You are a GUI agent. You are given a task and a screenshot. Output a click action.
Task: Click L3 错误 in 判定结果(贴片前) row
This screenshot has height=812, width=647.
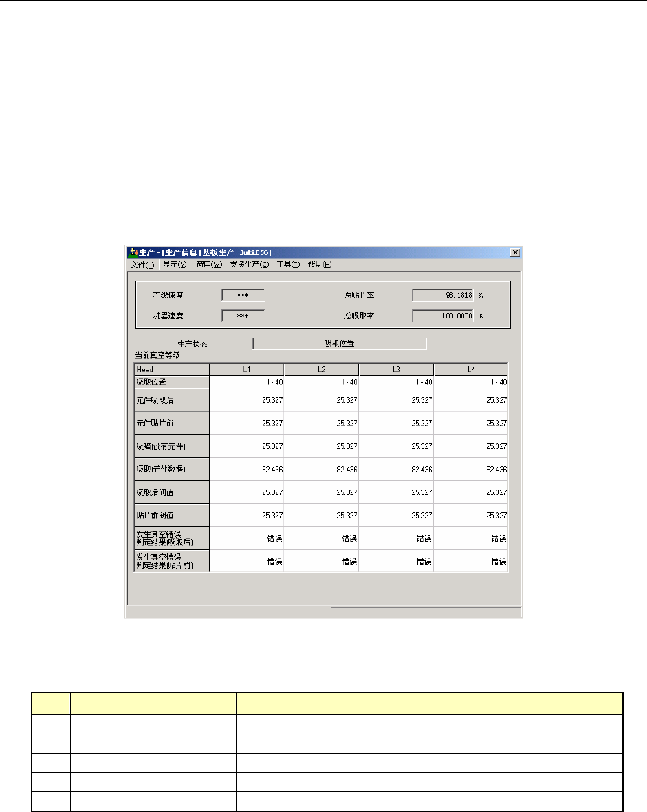396,561
